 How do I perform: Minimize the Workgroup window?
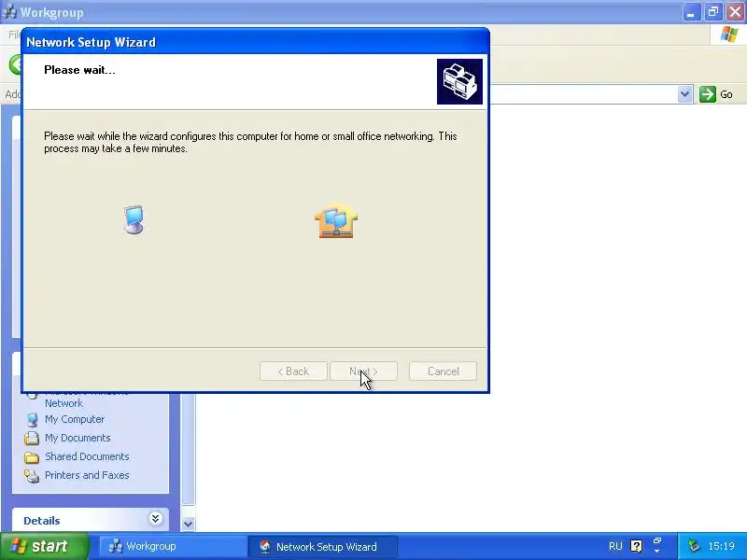click(691, 12)
